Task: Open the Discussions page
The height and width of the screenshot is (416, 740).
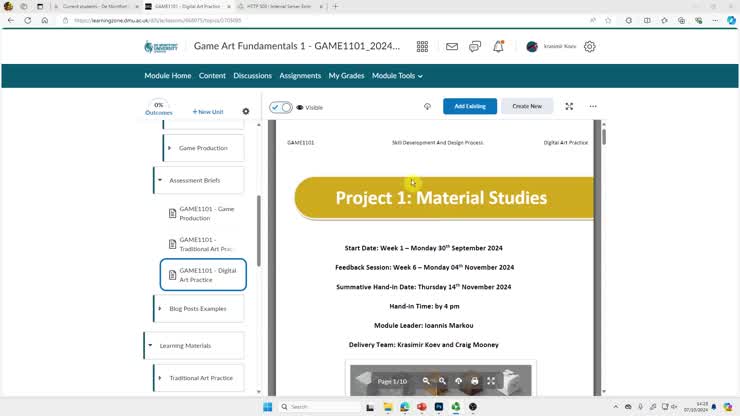Action: [252, 76]
